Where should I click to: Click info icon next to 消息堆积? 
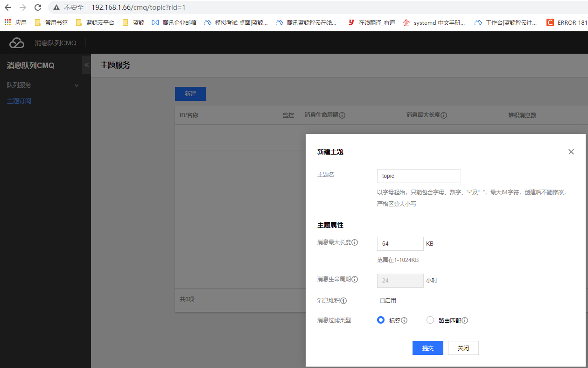[x=343, y=301]
